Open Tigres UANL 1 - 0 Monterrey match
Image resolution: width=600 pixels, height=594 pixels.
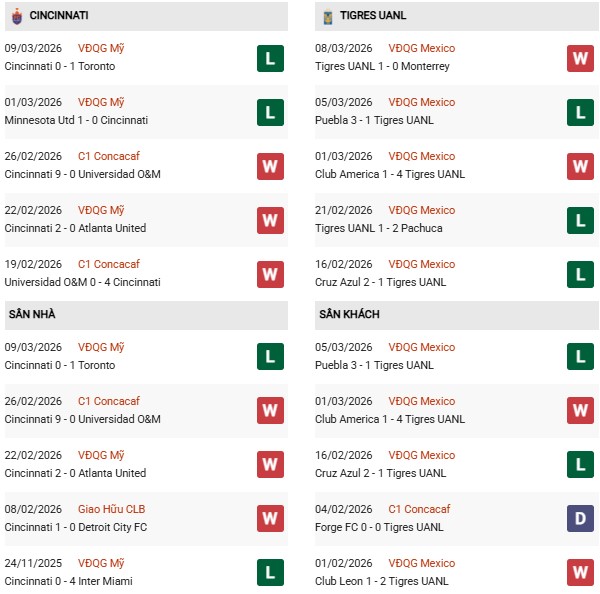381,66
